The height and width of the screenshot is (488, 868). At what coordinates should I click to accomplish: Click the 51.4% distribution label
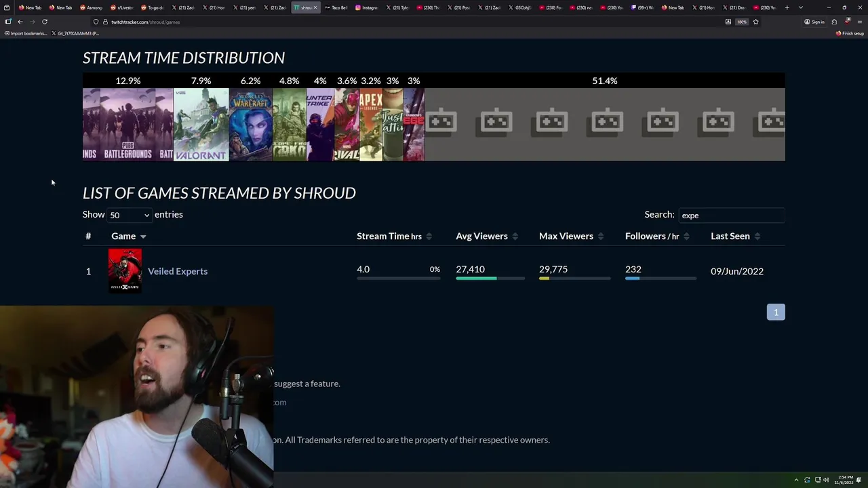point(604,81)
